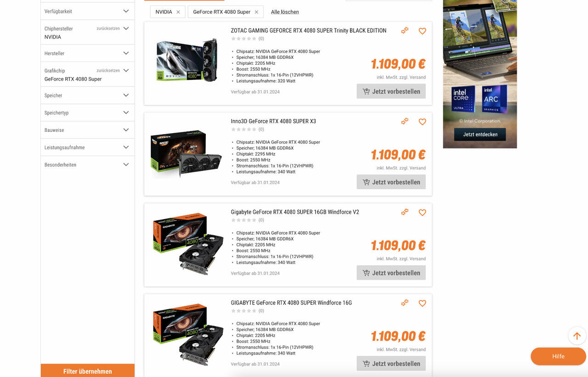
Task: Favorite the Gigabyte Windforce V2 card
Action: click(x=422, y=213)
